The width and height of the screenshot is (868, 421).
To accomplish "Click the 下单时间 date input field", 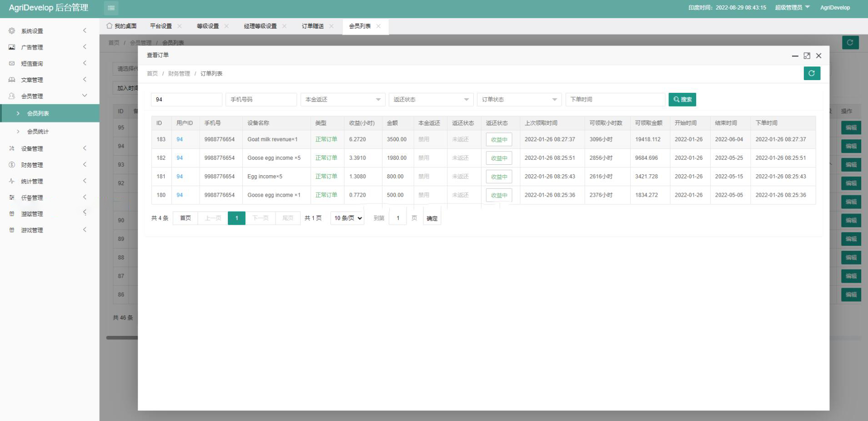I will 615,100.
